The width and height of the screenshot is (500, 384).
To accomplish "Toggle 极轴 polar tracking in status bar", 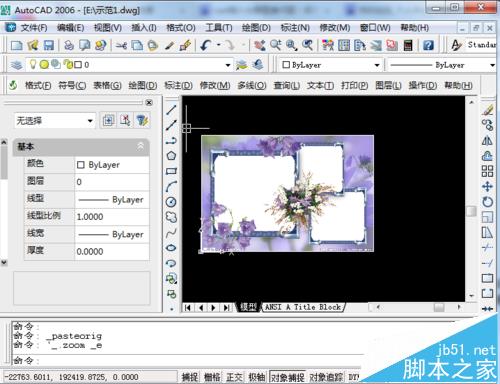I will [257, 377].
